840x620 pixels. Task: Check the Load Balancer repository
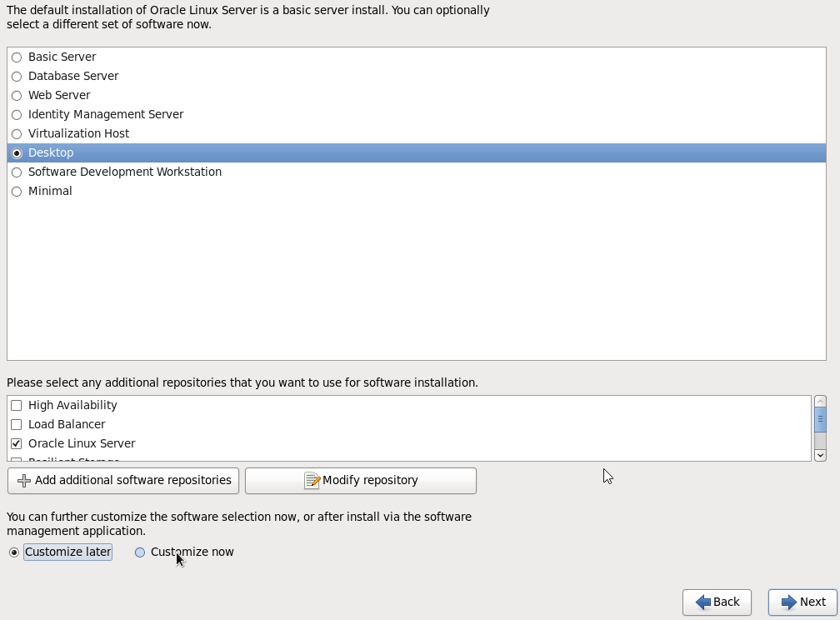[x=17, y=425]
